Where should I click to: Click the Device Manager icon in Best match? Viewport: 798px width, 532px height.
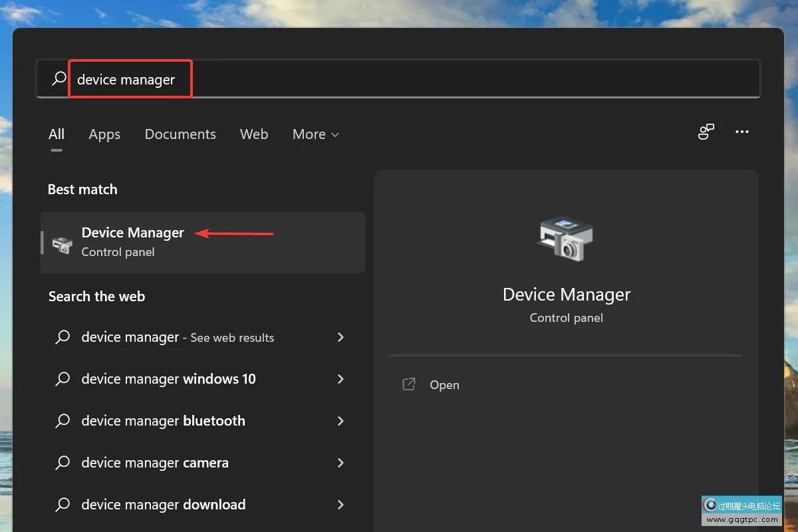(x=62, y=242)
